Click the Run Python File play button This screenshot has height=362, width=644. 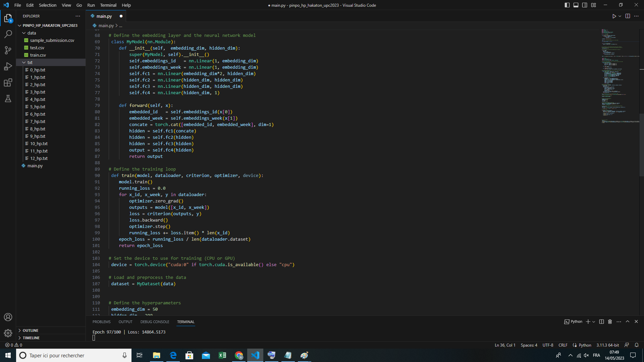(x=614, y=16)
